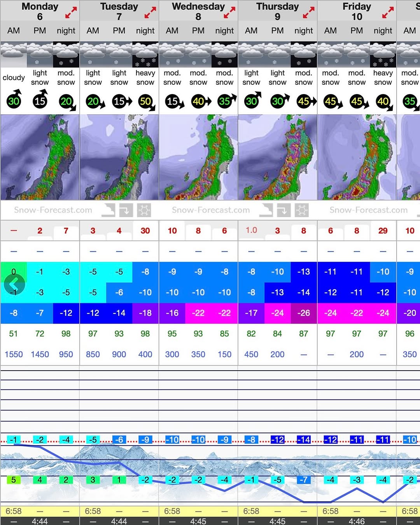Select the Wednesday 8 day header
The height and width of the screenshot is (525, 420).
coord(198,11)
